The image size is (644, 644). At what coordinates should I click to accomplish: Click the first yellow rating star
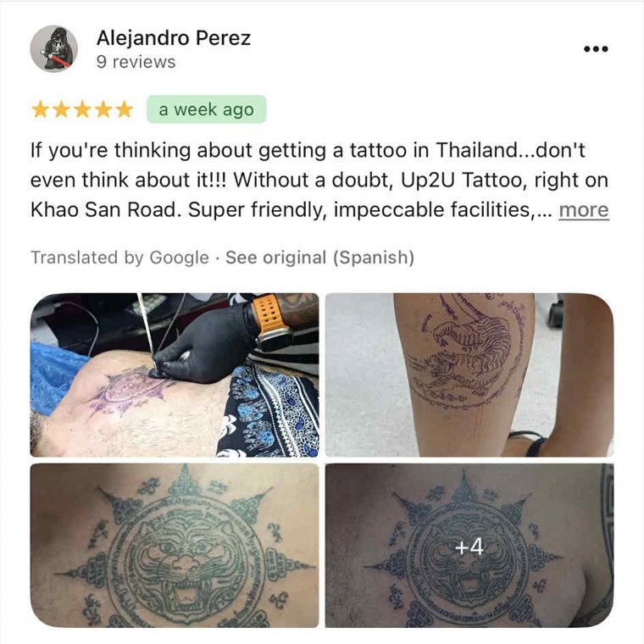[41, 109]
